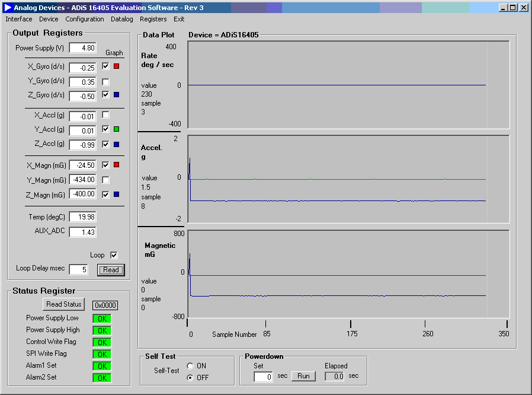Click the Y_Accl value field
Screen dimensions: 532x395
83,130
